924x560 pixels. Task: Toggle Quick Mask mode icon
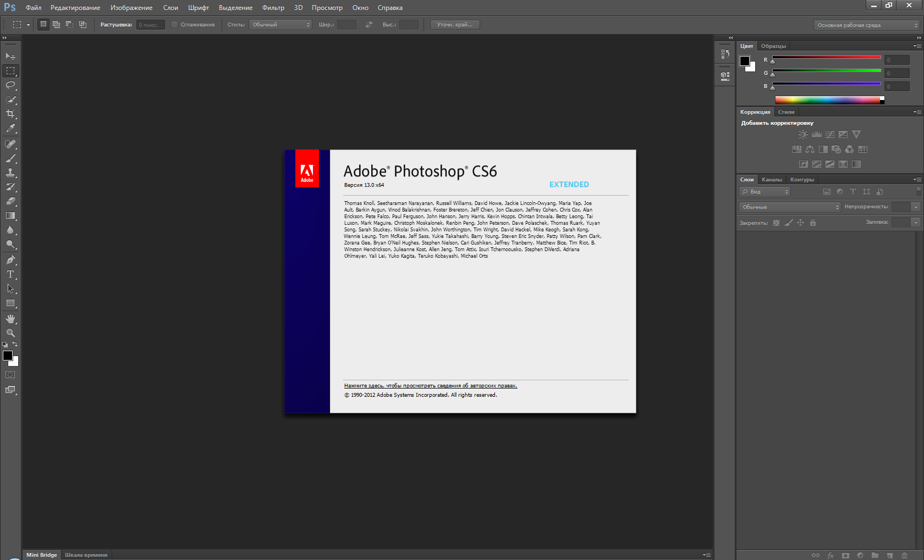[10, 375]
